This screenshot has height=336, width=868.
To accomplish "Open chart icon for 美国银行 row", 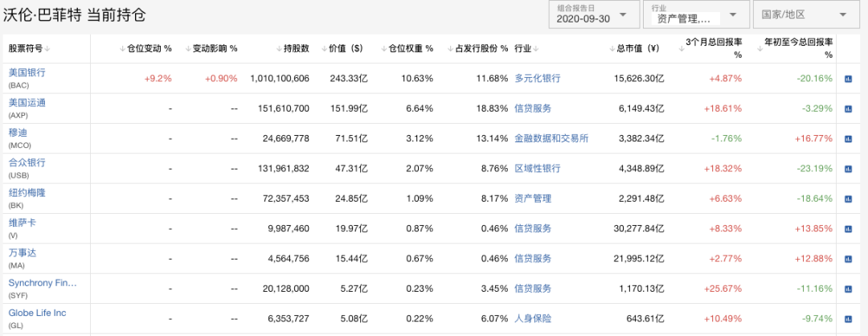I will click(848, 79).
